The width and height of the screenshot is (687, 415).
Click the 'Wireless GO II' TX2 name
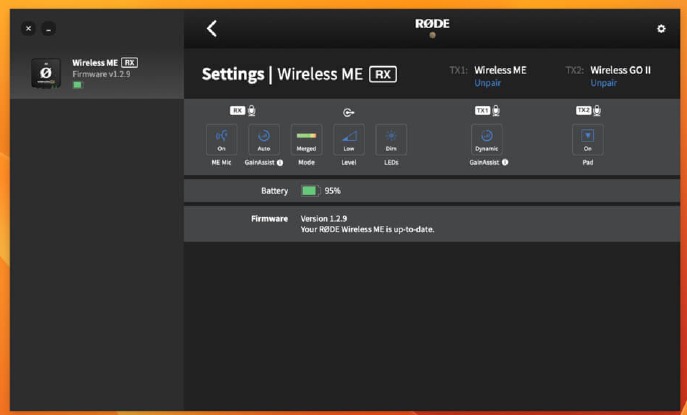pos(620,70)
